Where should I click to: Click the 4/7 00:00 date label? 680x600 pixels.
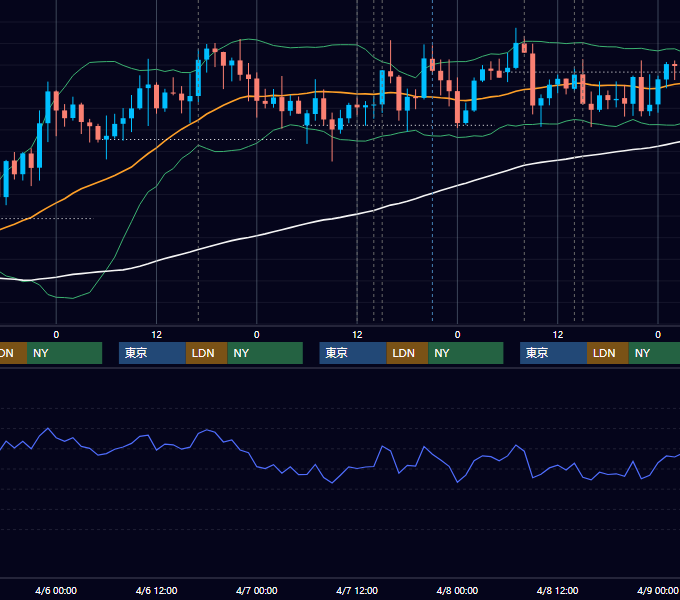[256, 590]
